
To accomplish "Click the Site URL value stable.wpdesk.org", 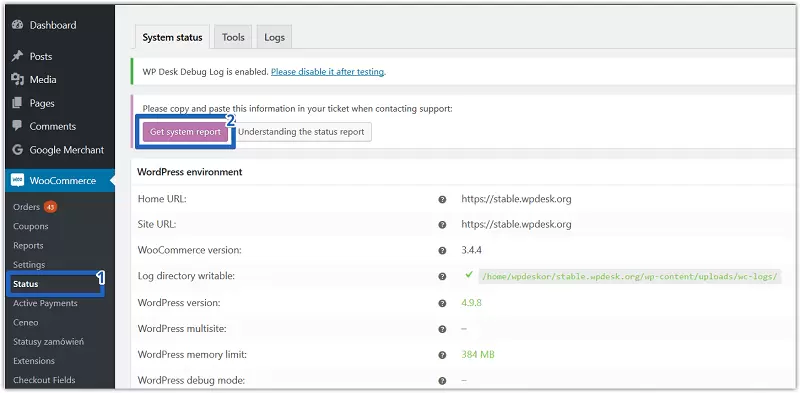I will pos(516,225).
